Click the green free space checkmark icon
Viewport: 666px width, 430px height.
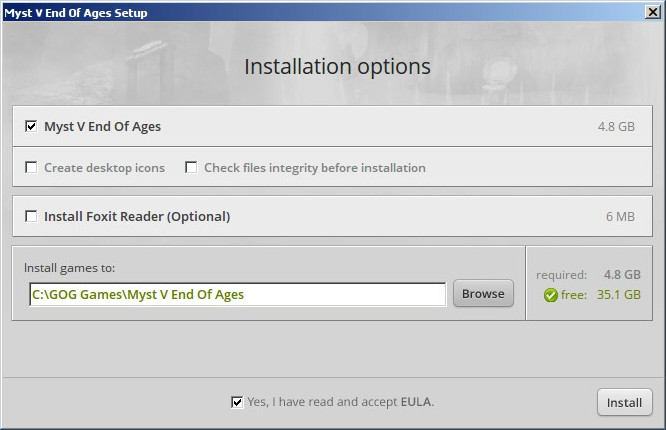pos(550,295)
